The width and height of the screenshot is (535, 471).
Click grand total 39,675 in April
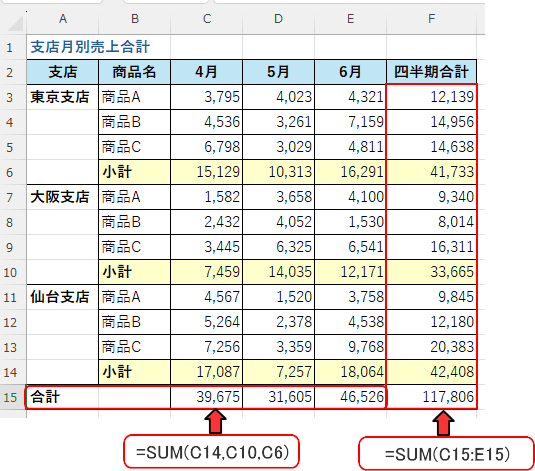(x=206, y=397)
